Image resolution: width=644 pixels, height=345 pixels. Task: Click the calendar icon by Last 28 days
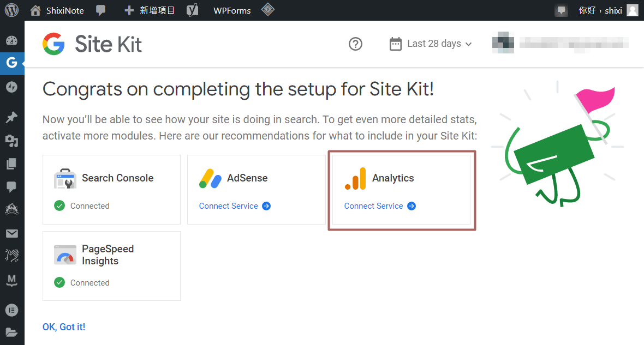point(396,44)
